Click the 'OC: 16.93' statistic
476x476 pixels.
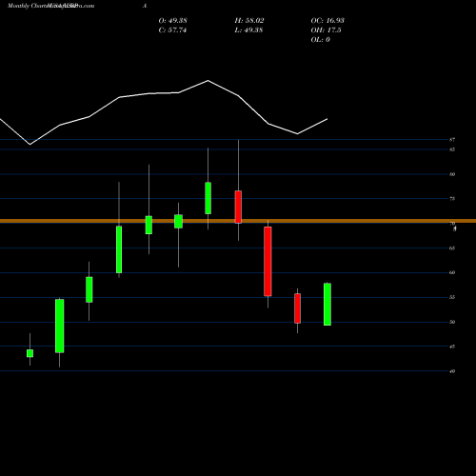click(x=327, y=20)
